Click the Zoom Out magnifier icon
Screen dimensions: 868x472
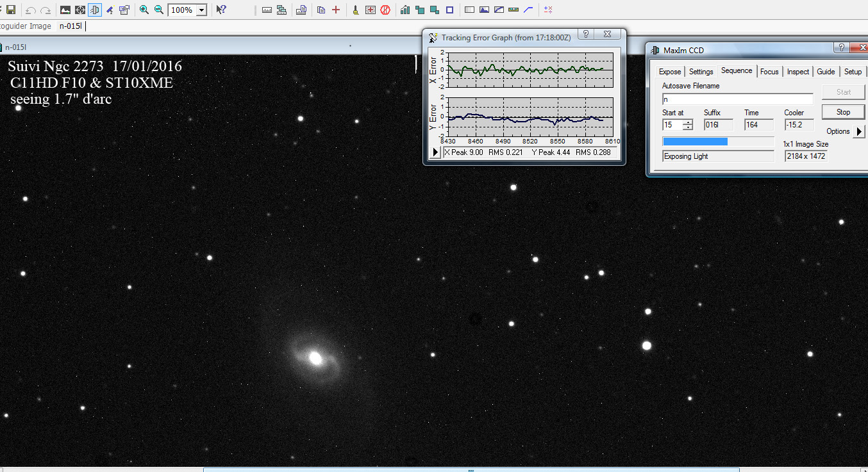point(158,10)
